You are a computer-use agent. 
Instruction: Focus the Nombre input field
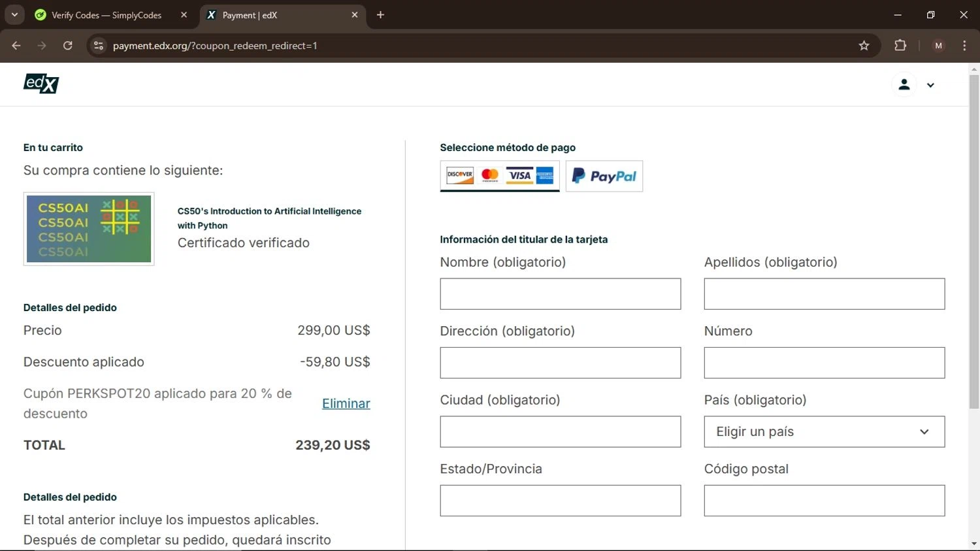click(561, 294)
